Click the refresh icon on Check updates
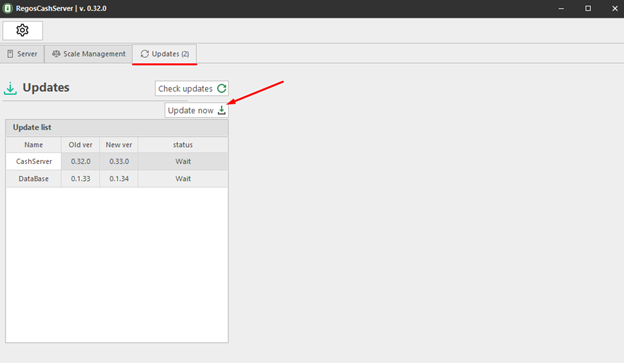 click(x=222, y=88)
